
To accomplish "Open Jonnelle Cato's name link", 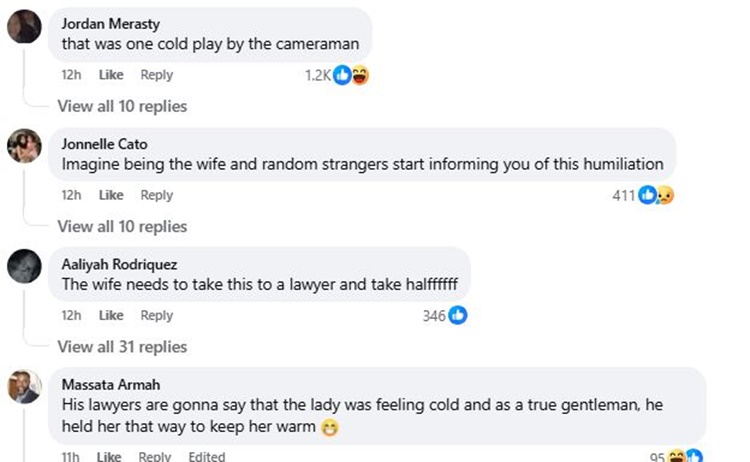I will 104,144.
